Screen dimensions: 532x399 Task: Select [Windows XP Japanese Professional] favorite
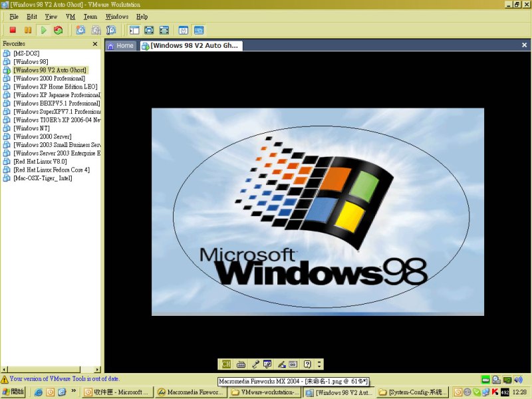click(57, 95)
